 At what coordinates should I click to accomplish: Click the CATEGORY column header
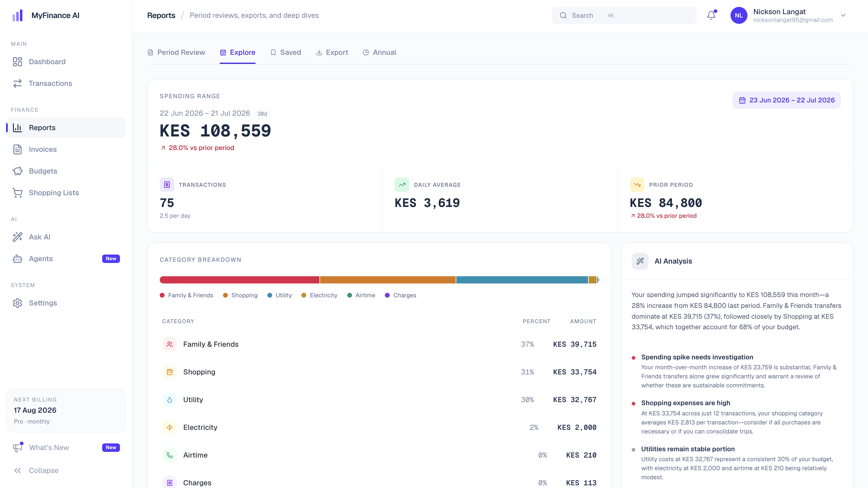[x=178, y=321]
